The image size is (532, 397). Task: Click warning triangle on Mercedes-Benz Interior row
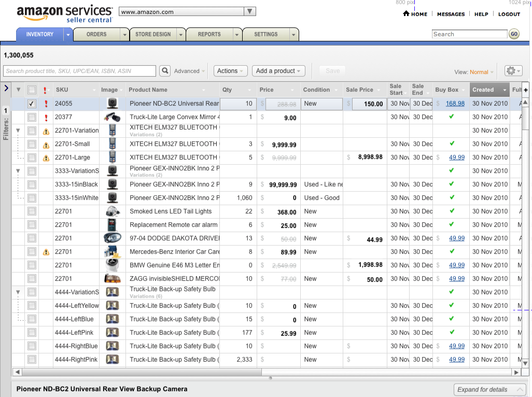coord(46,252)
